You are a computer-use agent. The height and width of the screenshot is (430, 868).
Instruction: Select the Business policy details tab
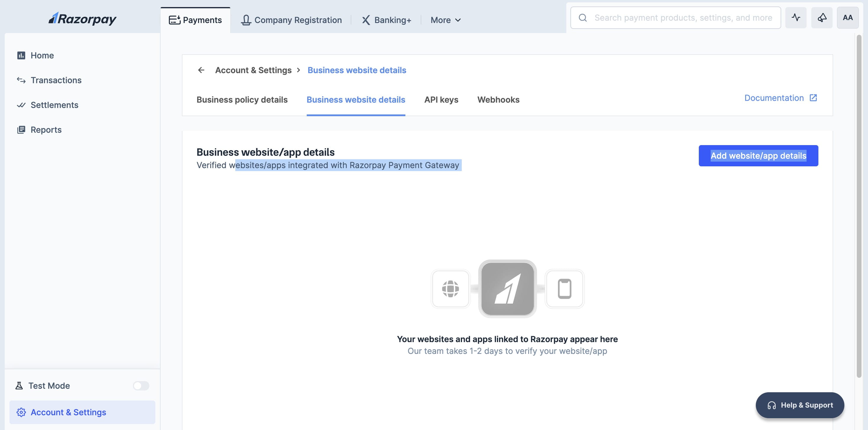[242, 100]
